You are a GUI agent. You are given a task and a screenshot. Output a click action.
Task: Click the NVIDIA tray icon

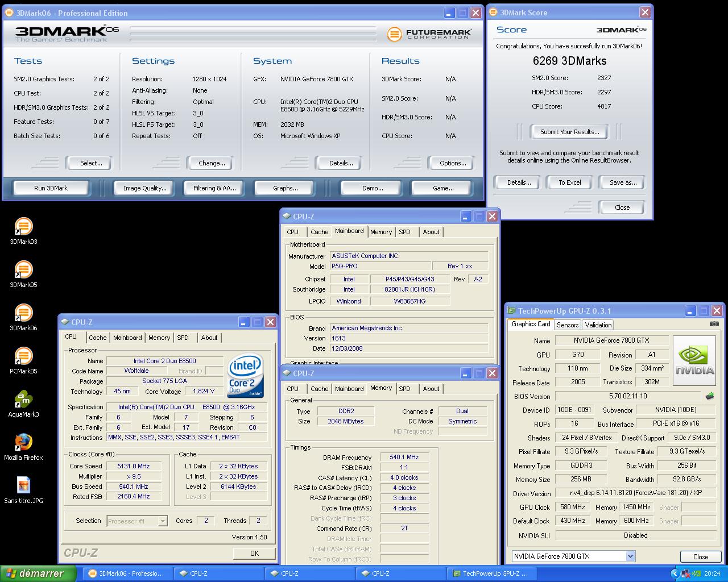click(697, 573)
